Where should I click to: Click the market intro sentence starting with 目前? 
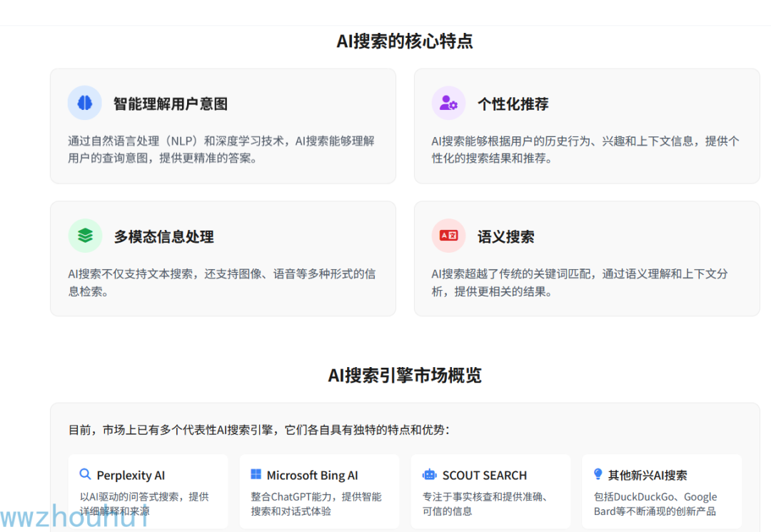click(x=259, y=430)
